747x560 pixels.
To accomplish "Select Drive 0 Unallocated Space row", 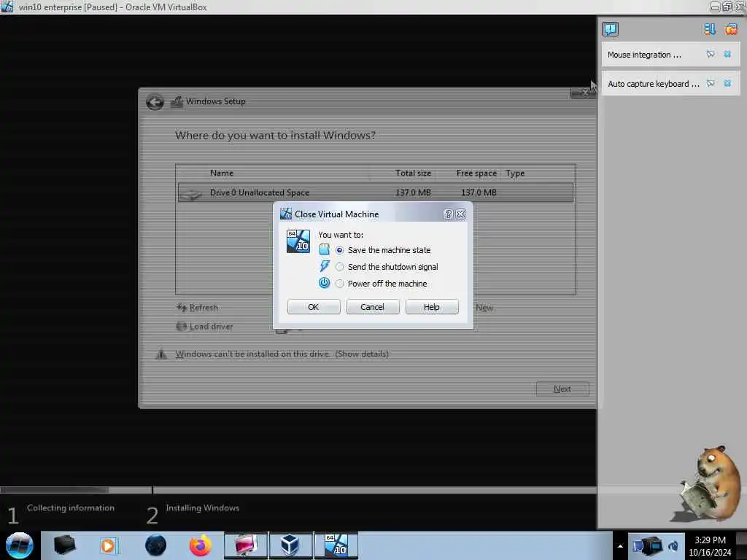I will pos(376,192).
